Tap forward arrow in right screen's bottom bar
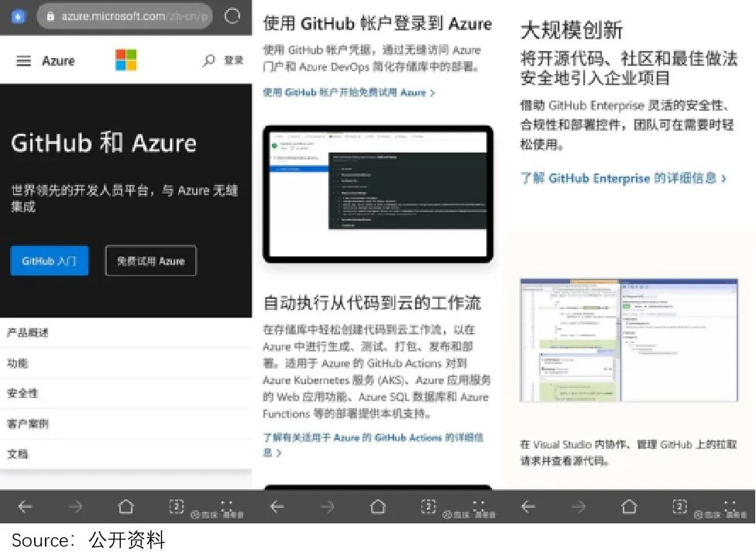Viewport: 756px width, 559px height. click(579, 506)
